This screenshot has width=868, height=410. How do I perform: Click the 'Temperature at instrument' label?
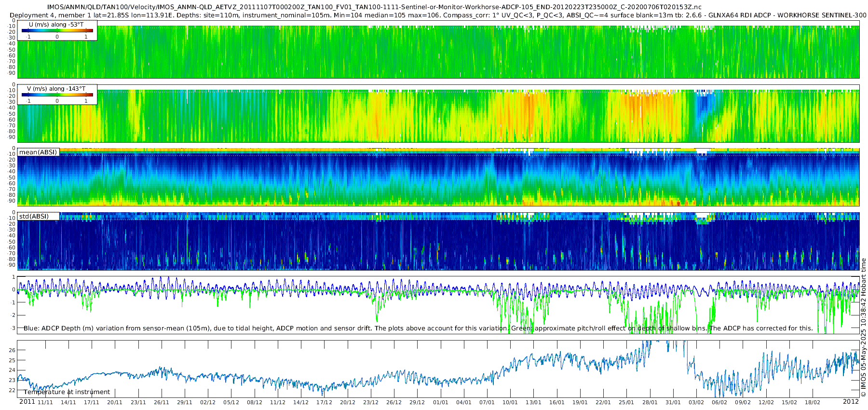click(x=67, y=392)
